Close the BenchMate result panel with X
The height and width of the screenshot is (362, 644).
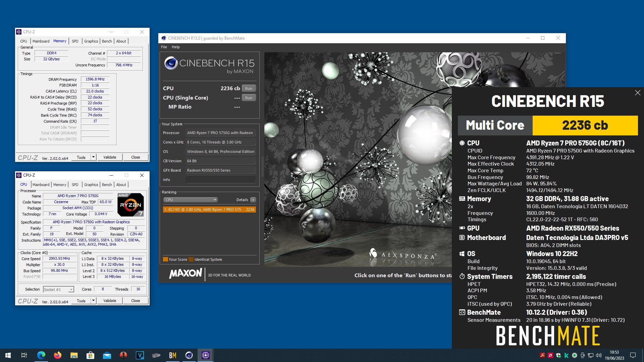tap(638, 93)
